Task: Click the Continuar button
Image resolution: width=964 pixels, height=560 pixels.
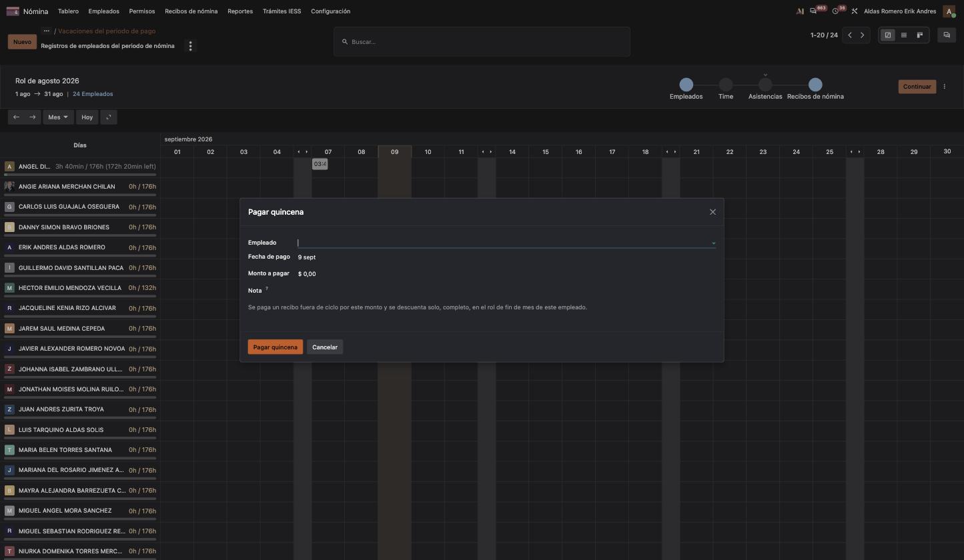Action: 917,87
